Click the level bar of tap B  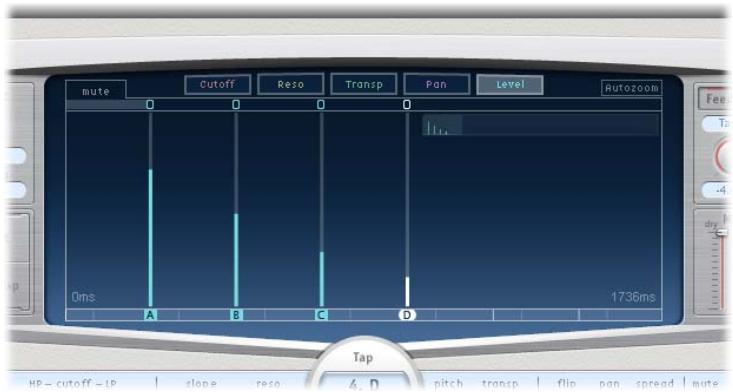236,260
